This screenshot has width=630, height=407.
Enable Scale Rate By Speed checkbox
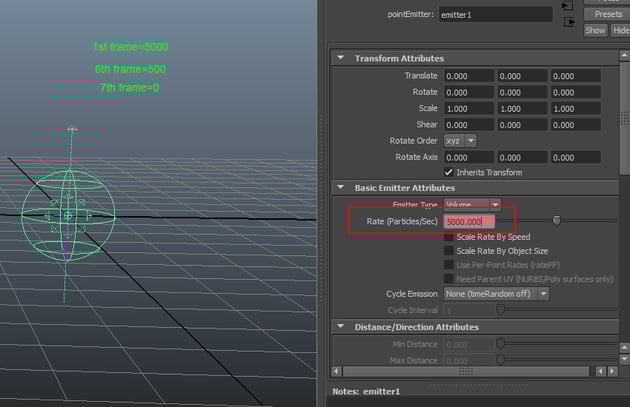tap(448, 237)
